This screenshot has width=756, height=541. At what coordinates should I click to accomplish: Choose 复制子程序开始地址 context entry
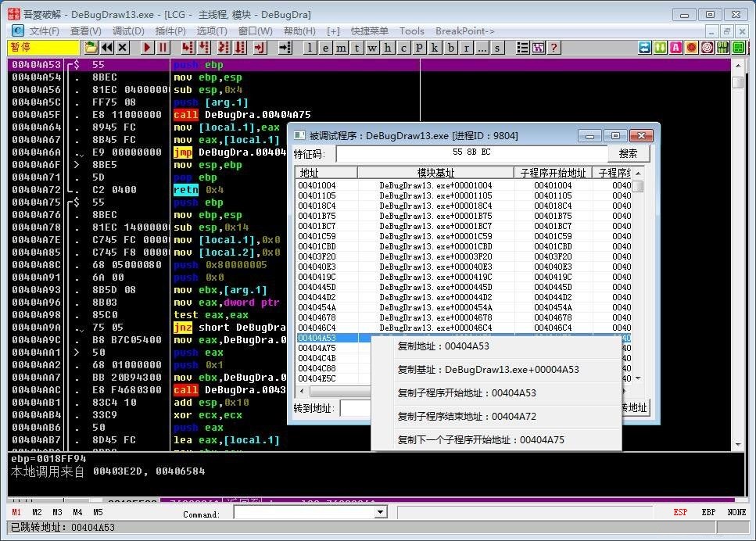click(496, 393)
